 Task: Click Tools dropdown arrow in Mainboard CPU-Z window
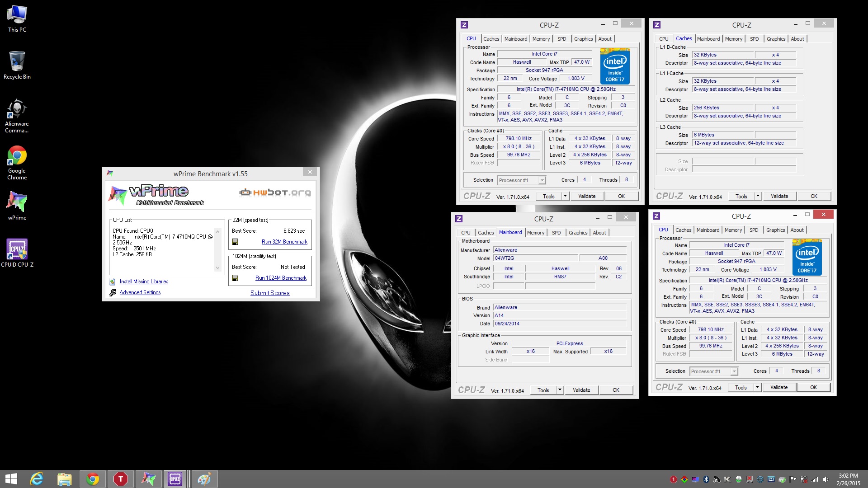point(560,390)
